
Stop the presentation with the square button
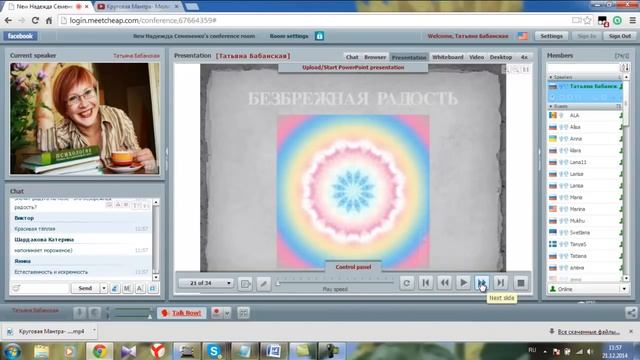pyautogui.click(x=520, y=282)
